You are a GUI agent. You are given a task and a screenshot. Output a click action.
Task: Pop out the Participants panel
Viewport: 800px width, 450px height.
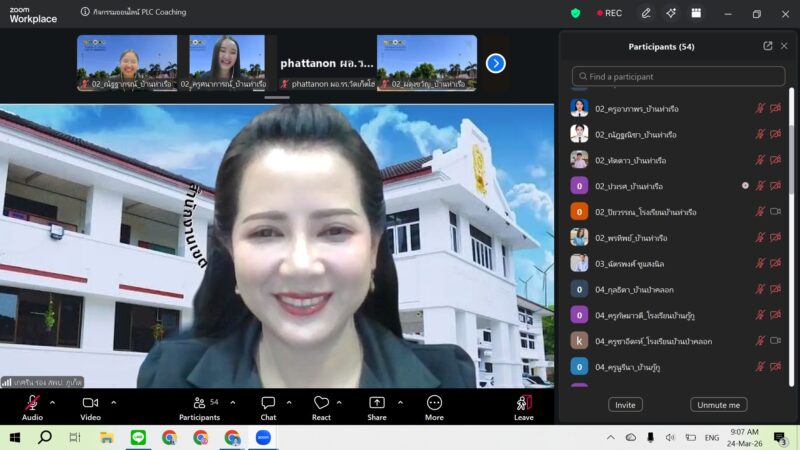click(x=767, y=46)
